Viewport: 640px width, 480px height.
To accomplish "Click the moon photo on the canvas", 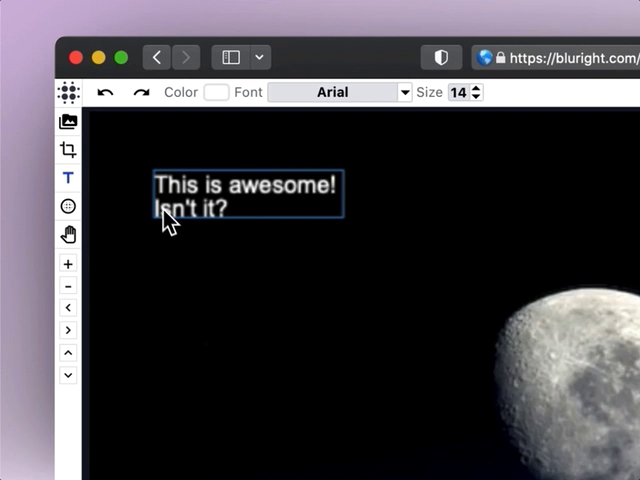I will tap(567, 384).
